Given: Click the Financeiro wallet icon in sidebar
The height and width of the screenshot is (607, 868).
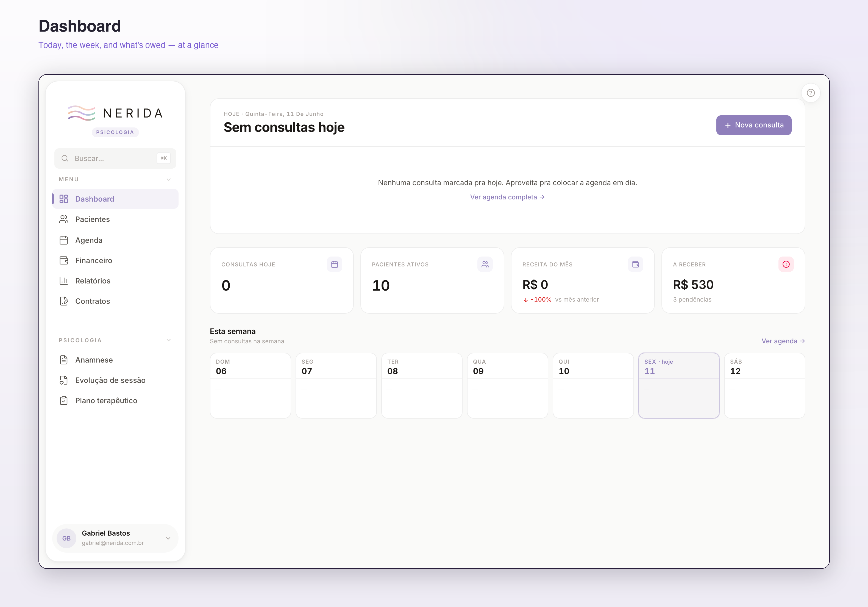Looking at the screenshot, I should [63, 260].
